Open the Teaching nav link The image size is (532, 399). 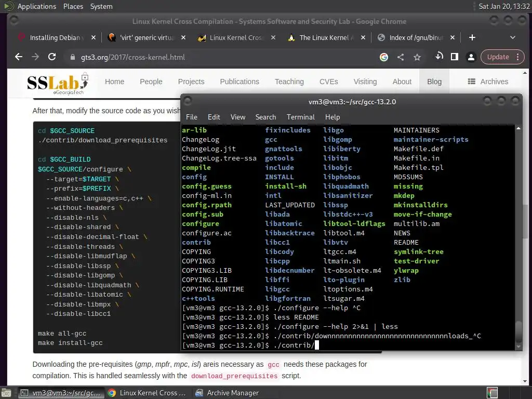(289, 82)
